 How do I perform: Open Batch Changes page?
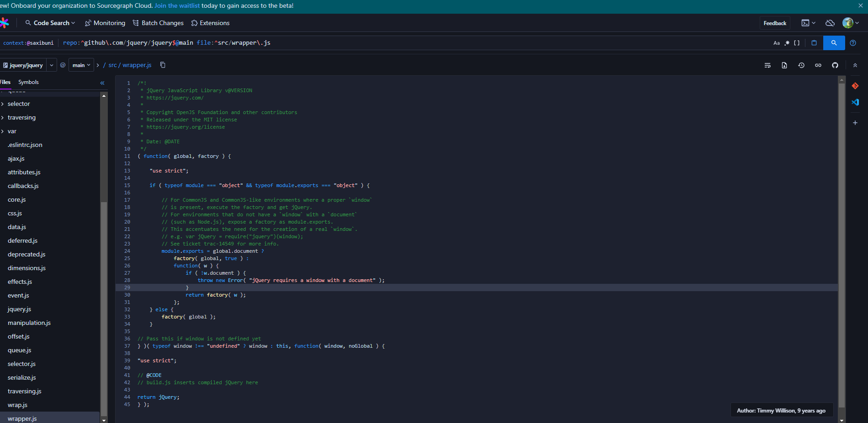(x=158, y=23)
